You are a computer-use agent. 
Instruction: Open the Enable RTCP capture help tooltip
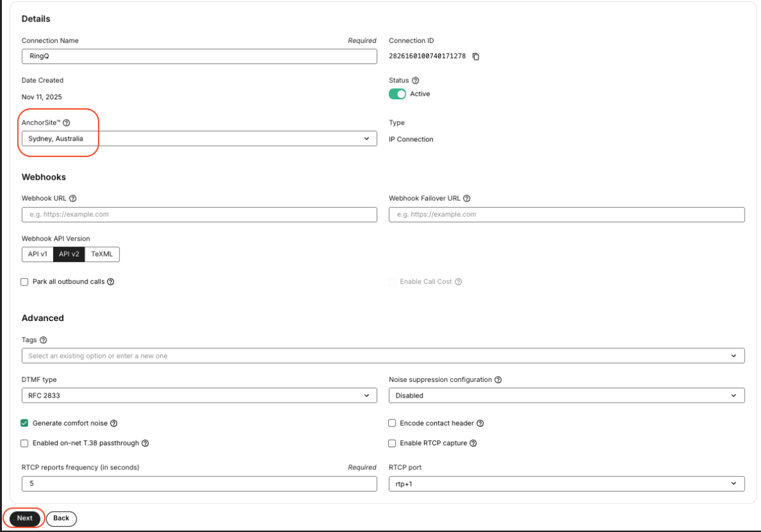[473, 443]
